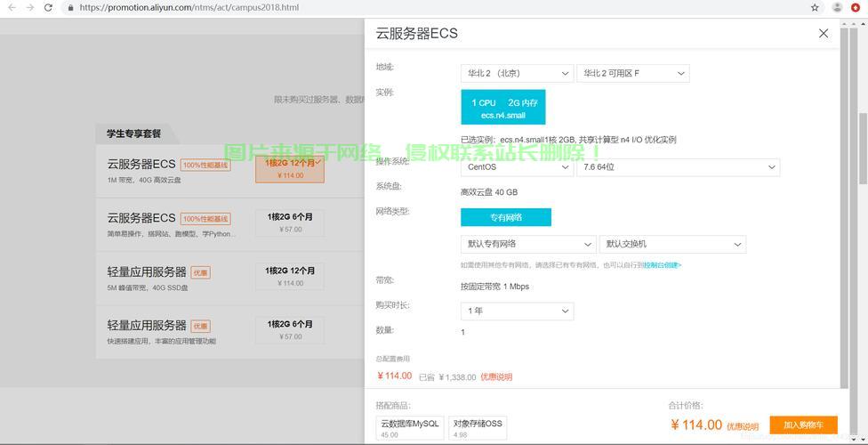Select the 专有网络 network type
The width and height of the screenshot is (868, 445).
506,217
